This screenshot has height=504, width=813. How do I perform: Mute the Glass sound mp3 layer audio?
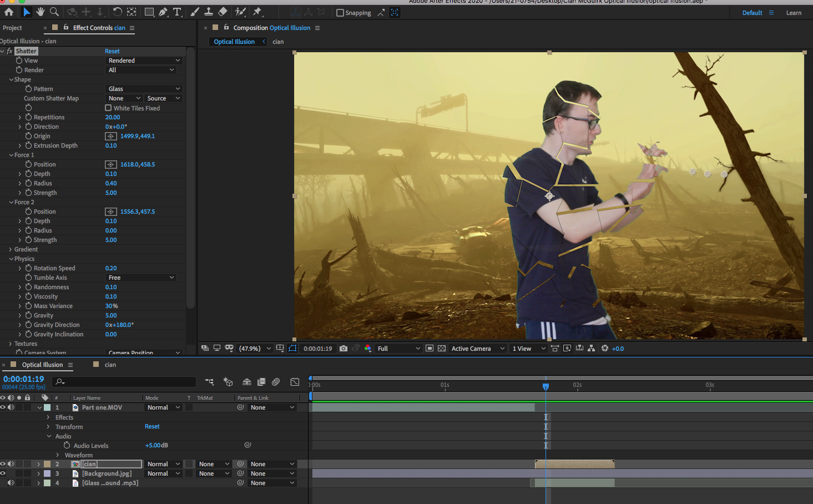(11, 483)
